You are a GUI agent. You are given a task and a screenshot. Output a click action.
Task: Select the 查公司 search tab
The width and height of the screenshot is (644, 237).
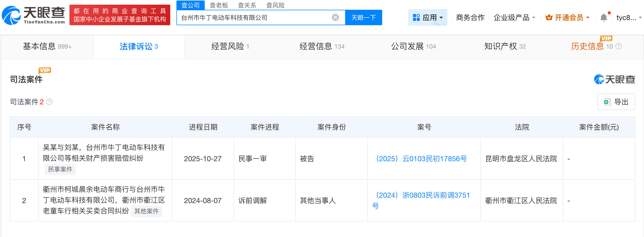pos(191,5)
